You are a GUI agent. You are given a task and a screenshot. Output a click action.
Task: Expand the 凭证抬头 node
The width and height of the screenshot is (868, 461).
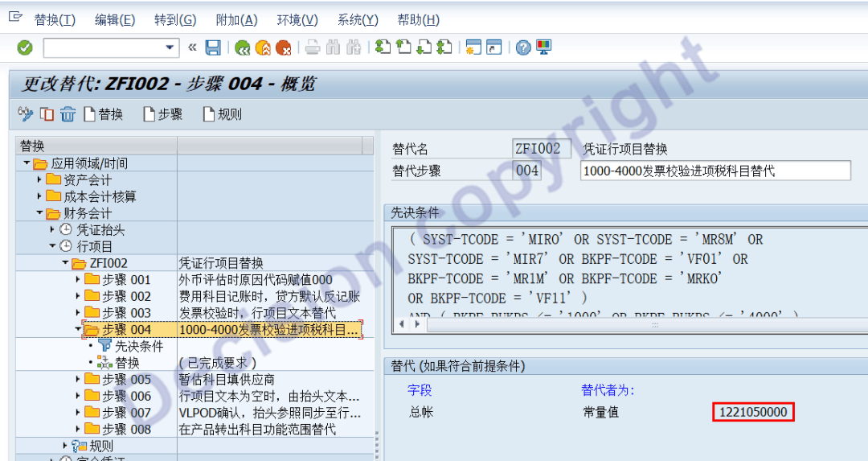click(x=52, y=229)
